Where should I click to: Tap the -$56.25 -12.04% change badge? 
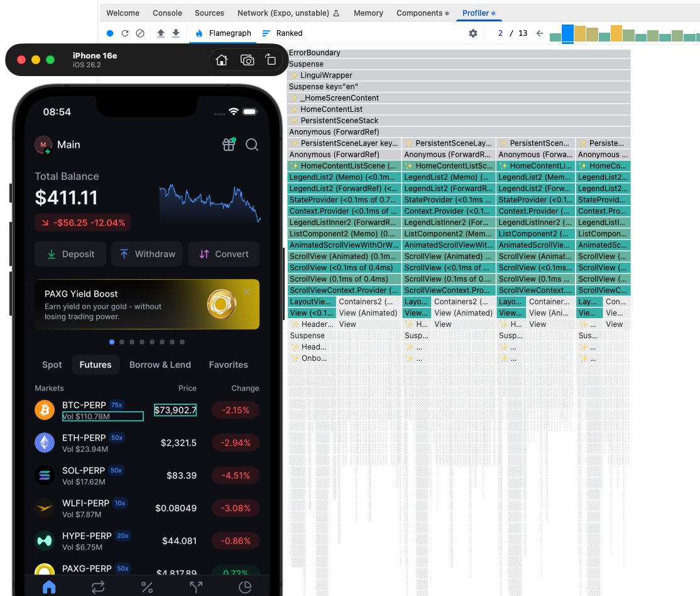click(x=83, y=223)
